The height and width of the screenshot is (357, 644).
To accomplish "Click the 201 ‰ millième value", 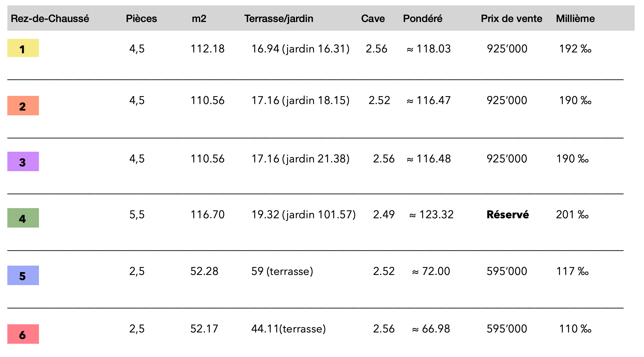I will tap(572, 215).
